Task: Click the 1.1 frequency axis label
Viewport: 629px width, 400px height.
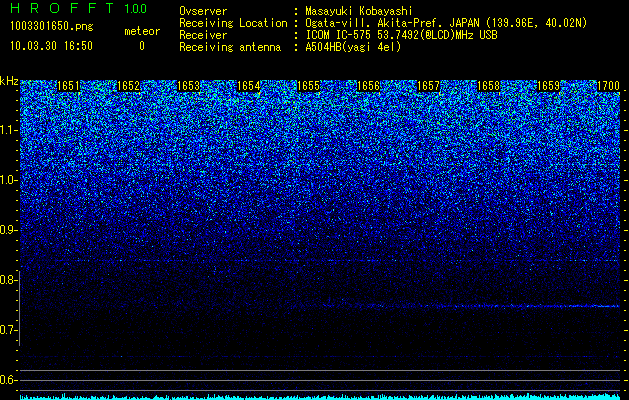Action: coord(9,130)
